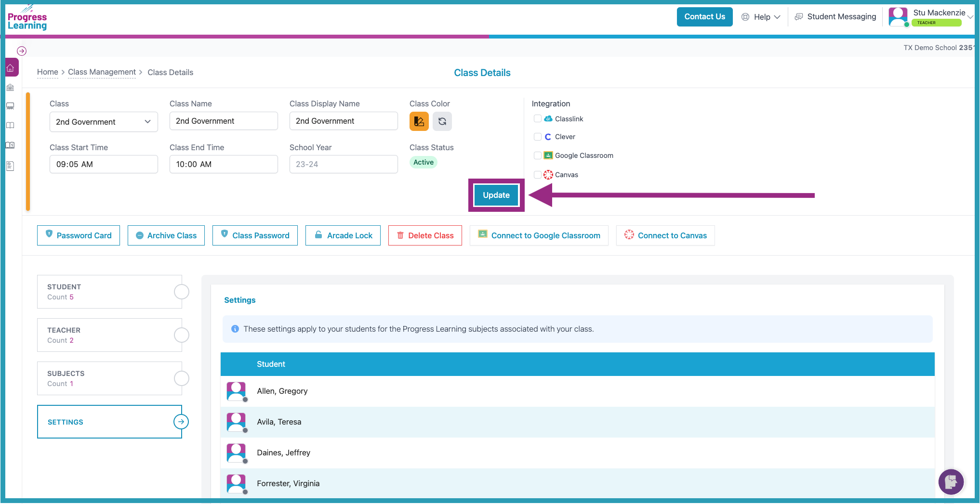Open the open-book icon in sidebar
The height and width of the screenshot is (504, 980).
tap(10, 125)
